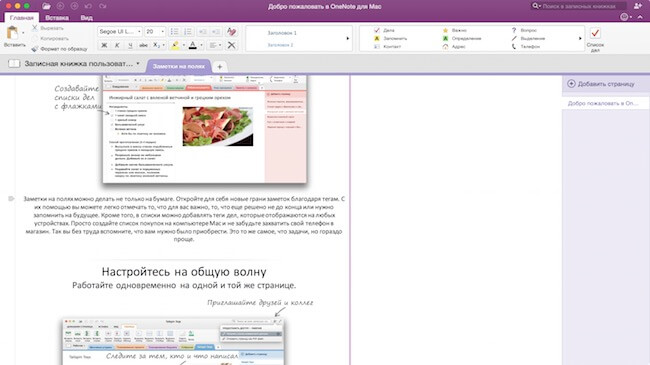Viewport: 650px width, 365px height.
Task: Apply the Вопрос question-mark tag
Action: 524,30
